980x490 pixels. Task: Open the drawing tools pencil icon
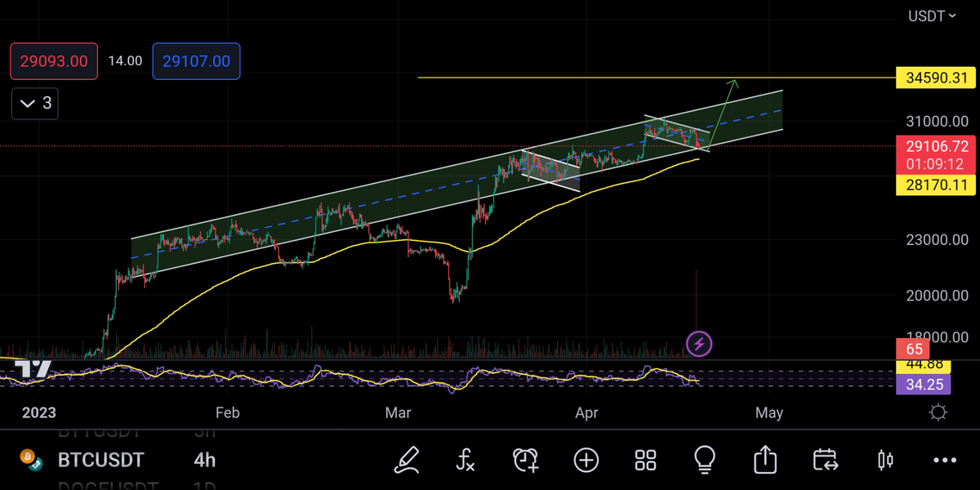[x=406, y=460]
